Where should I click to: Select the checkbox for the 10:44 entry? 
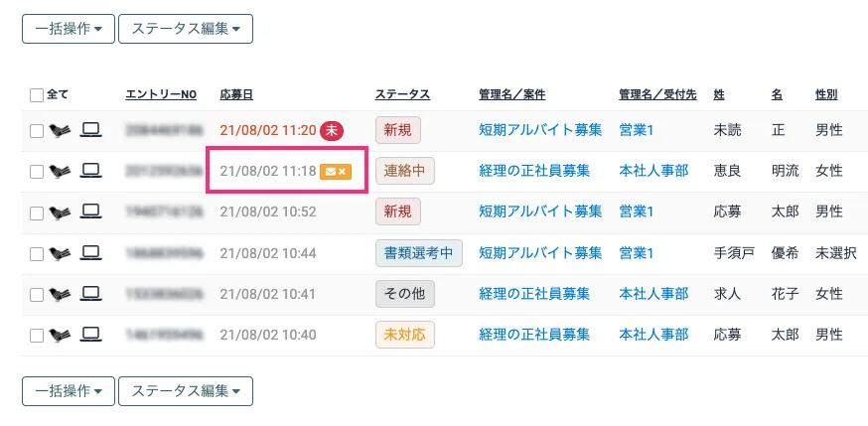click(37, 253)
